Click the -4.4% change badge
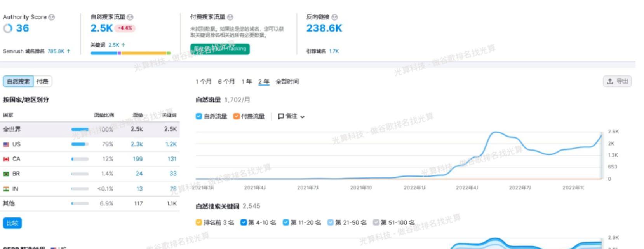The height and width of the screenshot is (249, 644). click(x=125, y=28)
